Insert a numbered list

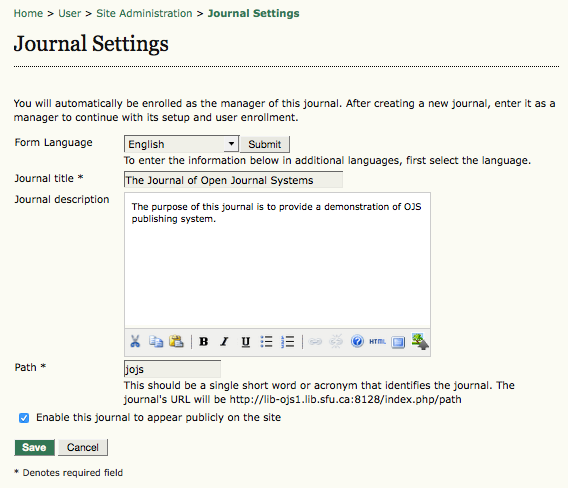point(288,341)
